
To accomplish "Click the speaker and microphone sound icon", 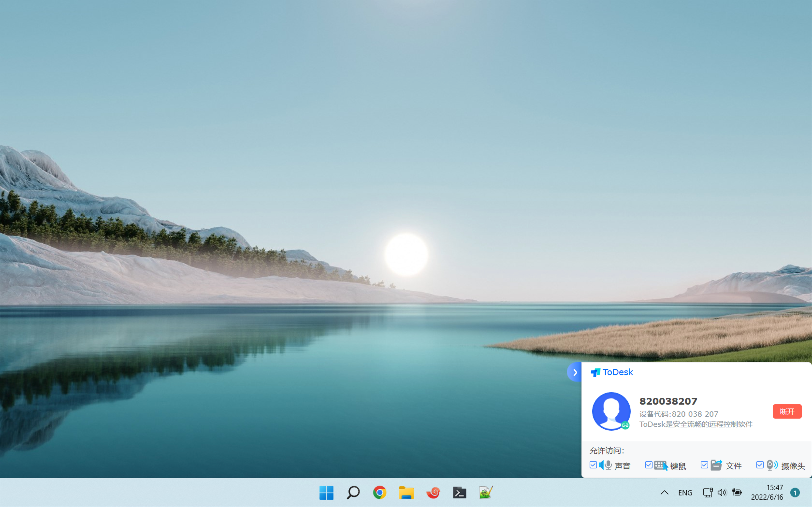I will click(x=605, y=465).
